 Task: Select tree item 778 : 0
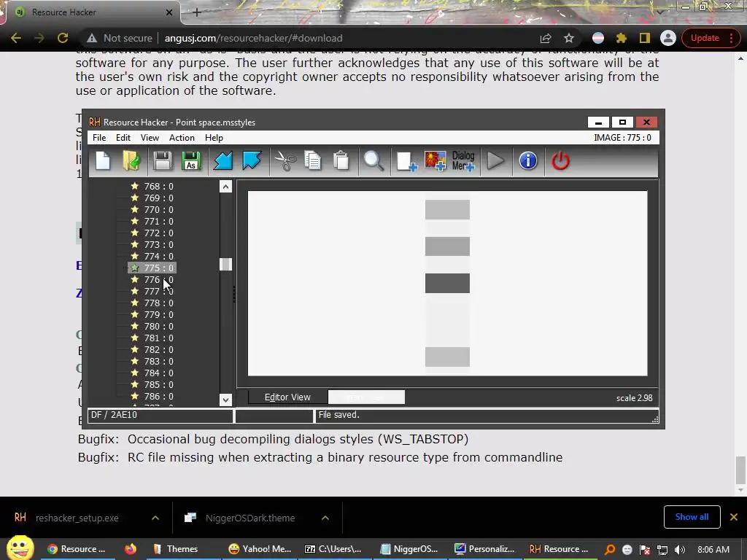click(x=158, y=303)
